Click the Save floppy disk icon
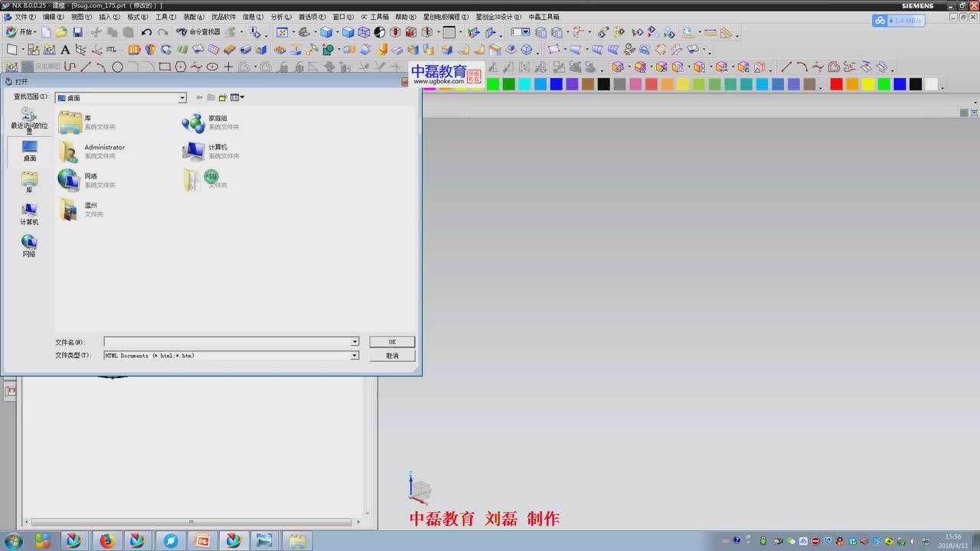Screen dimensions: 980x551 77,32
